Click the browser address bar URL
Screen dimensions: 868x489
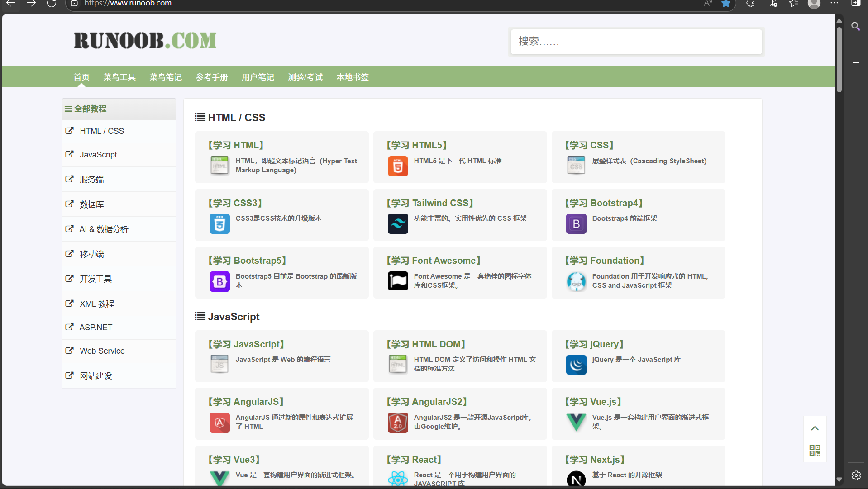[128, 4]
